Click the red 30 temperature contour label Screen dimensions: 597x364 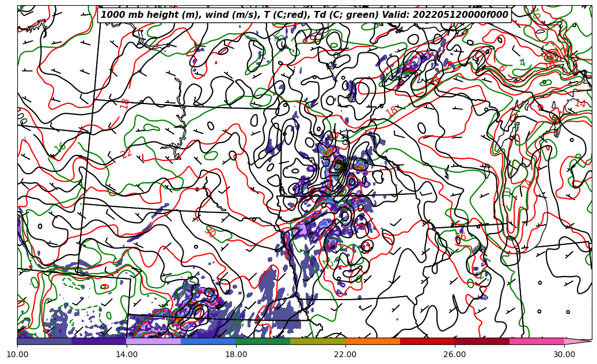[x=210, y=232]
